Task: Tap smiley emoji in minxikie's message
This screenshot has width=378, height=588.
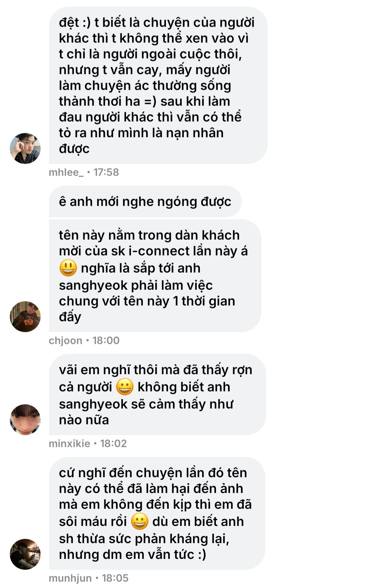Action: click(125, 387)
